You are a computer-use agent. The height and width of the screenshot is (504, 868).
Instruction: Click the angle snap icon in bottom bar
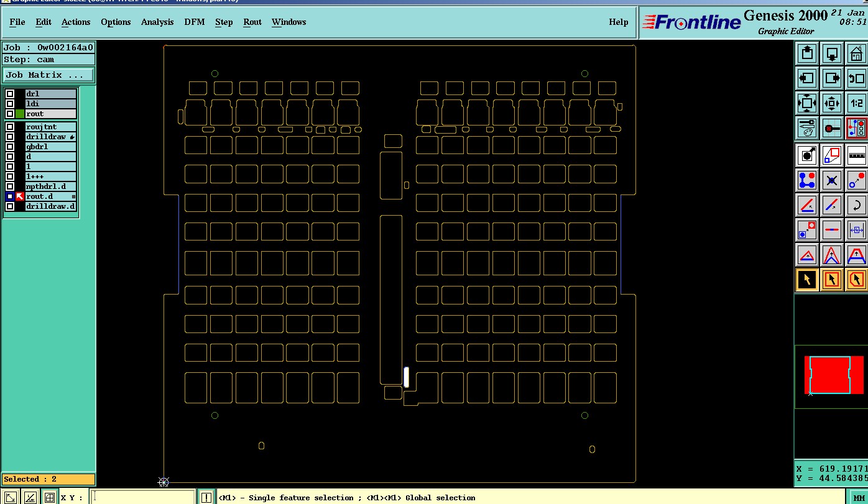pos(29,497)
